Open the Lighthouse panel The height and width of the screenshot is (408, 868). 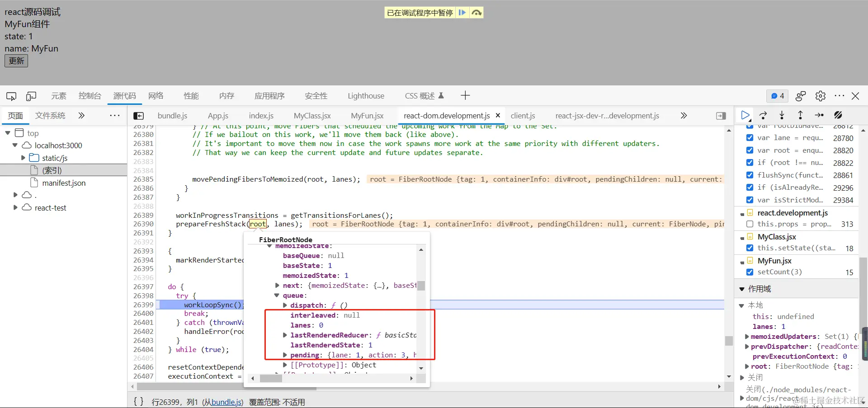pos(366,96)
